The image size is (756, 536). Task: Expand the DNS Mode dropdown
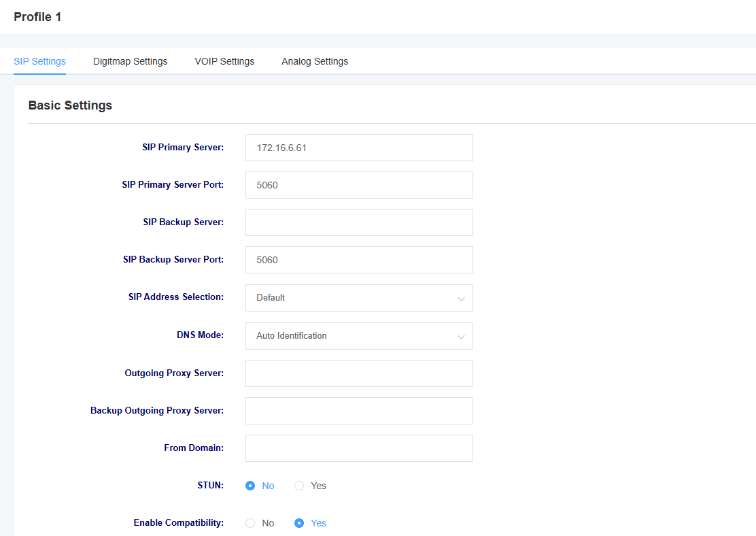tap(359, 336)
